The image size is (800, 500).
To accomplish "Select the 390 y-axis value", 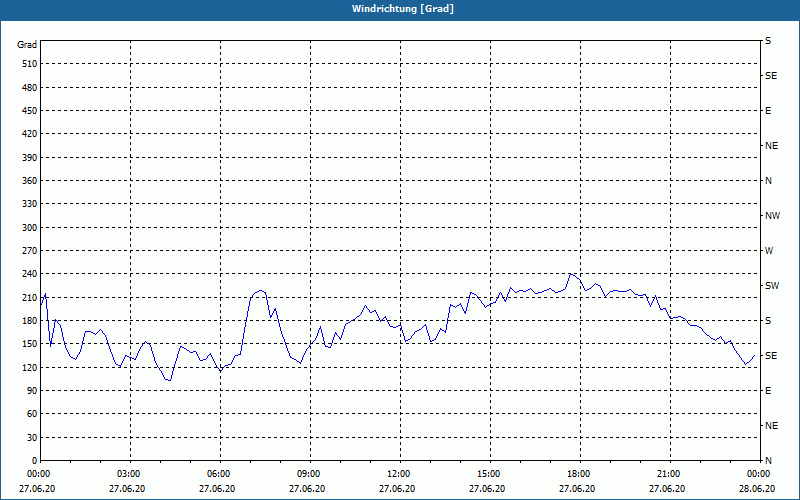I will (x=30, y=157).
